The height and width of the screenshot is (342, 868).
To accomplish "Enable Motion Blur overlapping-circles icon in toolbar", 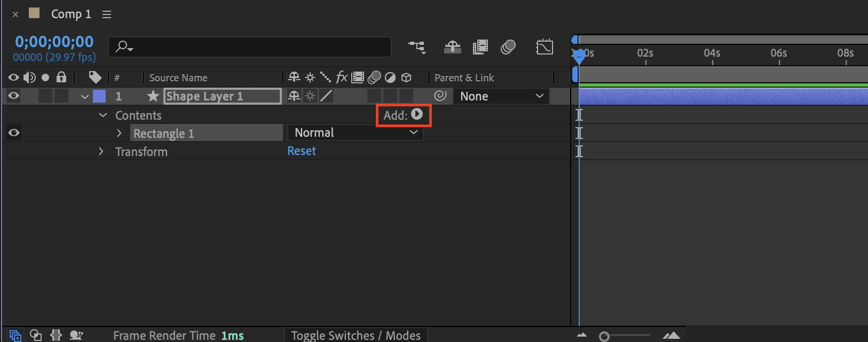I will (508, 47).
